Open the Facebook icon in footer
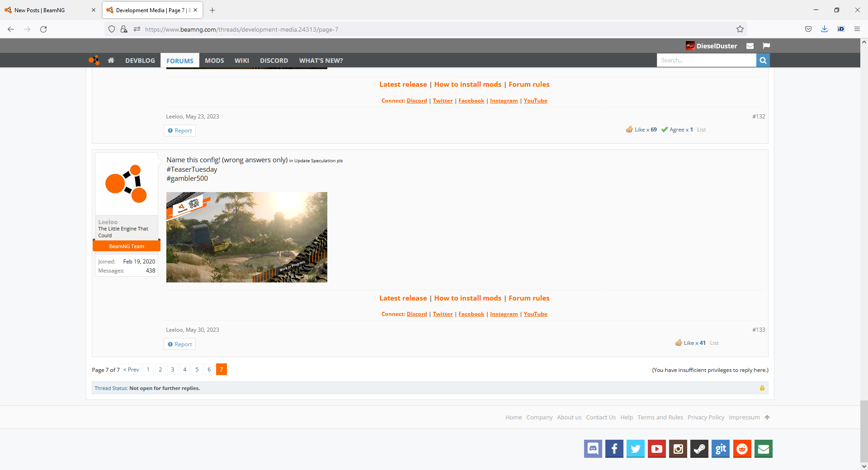This screenshot has height=470, width=868. (x=614, y=449)
